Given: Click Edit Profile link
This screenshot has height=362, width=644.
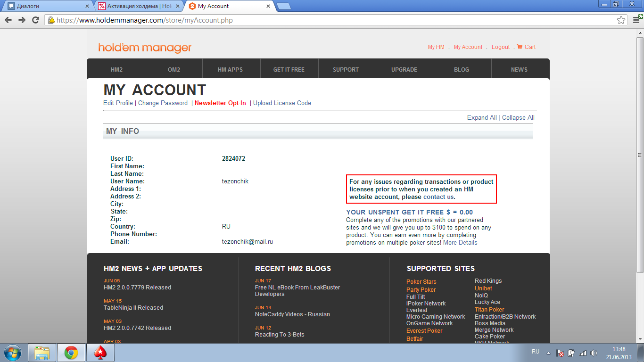Looking at the screenshot, I should (118, 103).
